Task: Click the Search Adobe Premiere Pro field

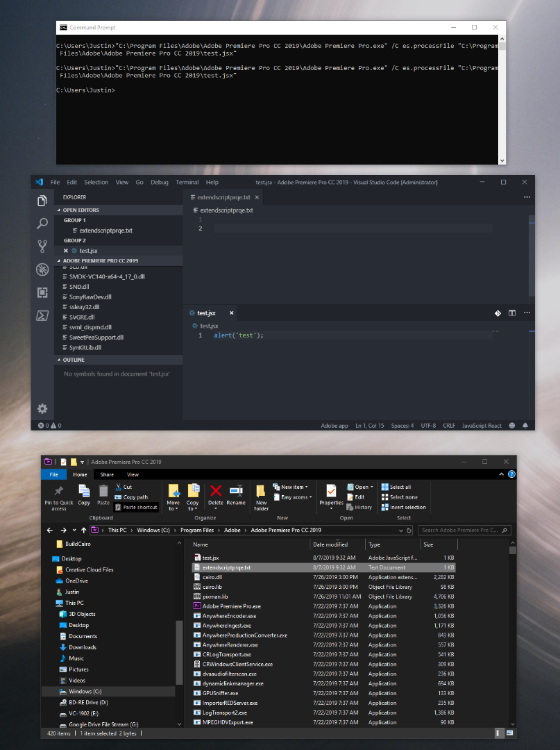Action: (x=464, y=530)
